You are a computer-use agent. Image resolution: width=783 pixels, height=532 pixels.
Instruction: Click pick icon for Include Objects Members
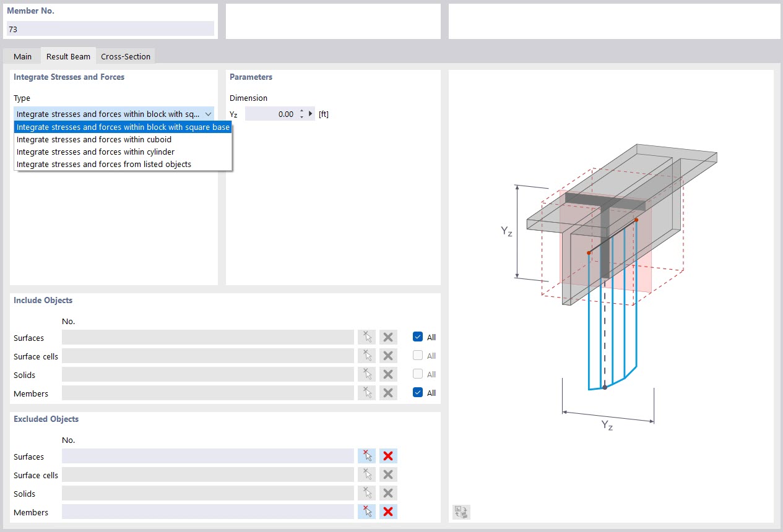366,393
